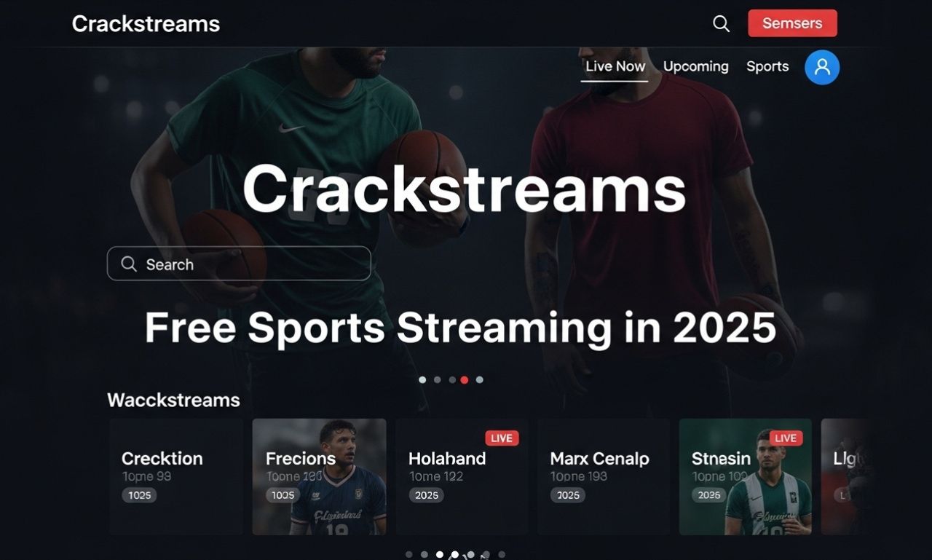
Task: Switch to the Live Now tab
Action: click(615, 66)
